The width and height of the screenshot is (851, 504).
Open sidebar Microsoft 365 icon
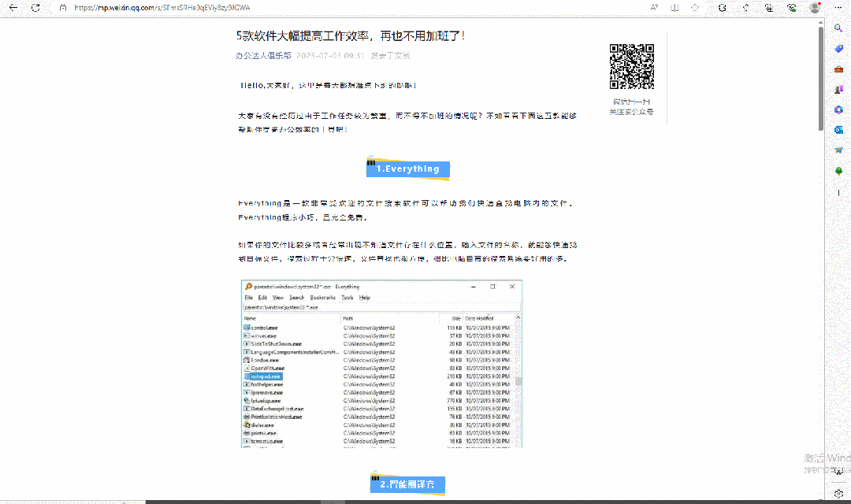[x=838, y=109]
